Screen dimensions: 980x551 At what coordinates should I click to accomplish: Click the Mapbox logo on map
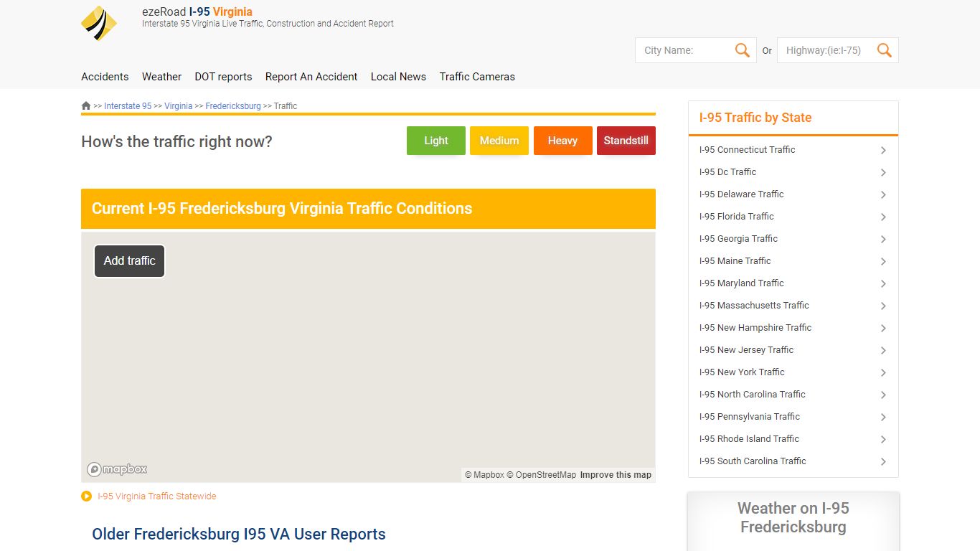pyautogui.click(x=117, y=469)
